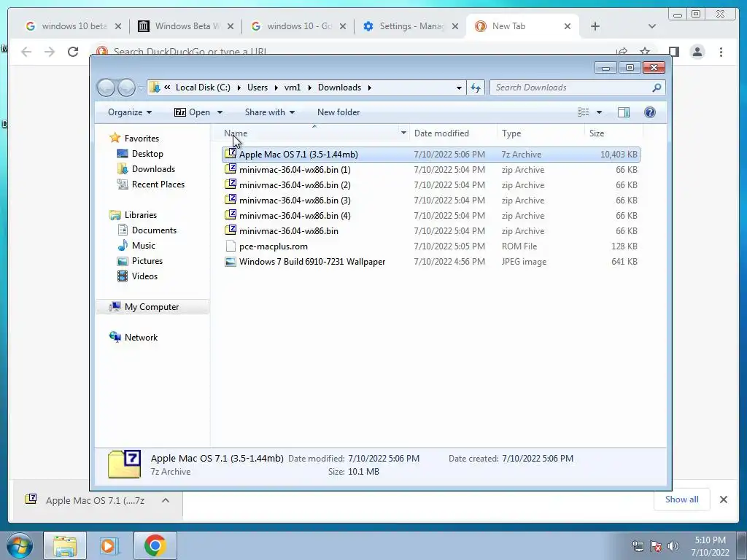Click the network tray icon
This screenshot has width=747, height=560.
pyautogui.click(x=638, y=546)
